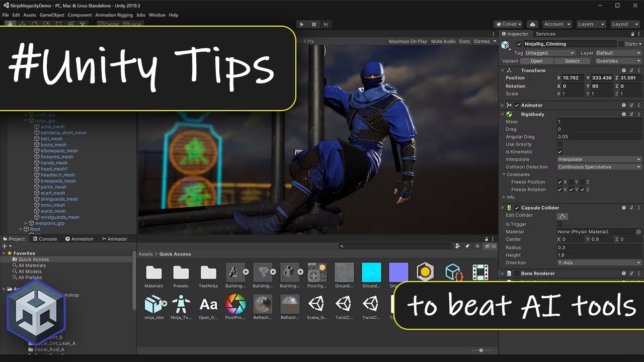
Task: Switch to the Animator tab at the bottom
Action: [x=115, y=239]
